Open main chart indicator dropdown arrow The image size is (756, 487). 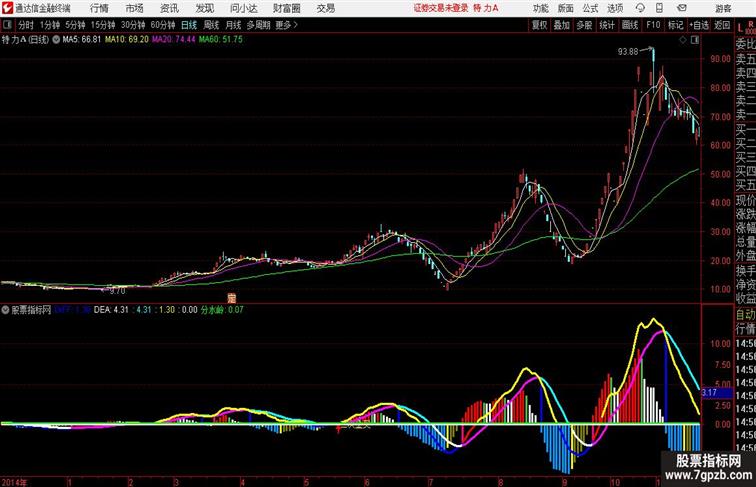[x=56, y=40]
